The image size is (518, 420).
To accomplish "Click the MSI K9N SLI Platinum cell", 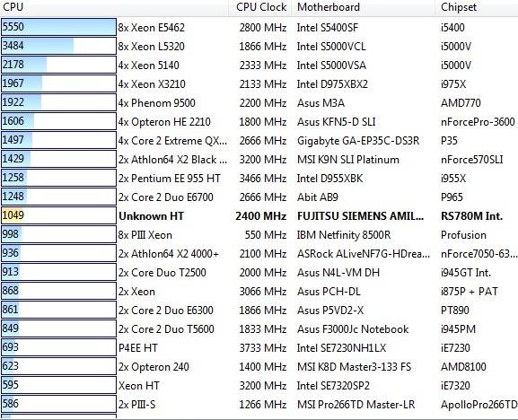I will 348,160.
